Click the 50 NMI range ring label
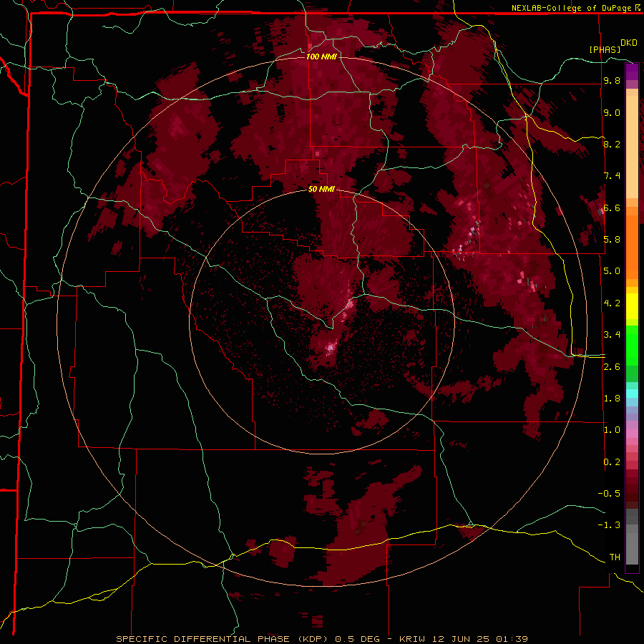Screen dimensions: 644x644 click(x=321, y=189)
